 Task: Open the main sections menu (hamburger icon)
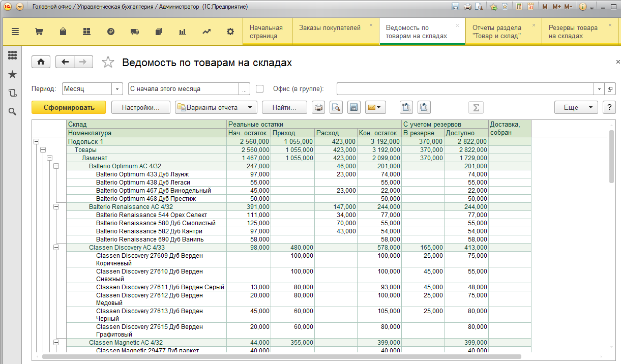tap(15, 32)
